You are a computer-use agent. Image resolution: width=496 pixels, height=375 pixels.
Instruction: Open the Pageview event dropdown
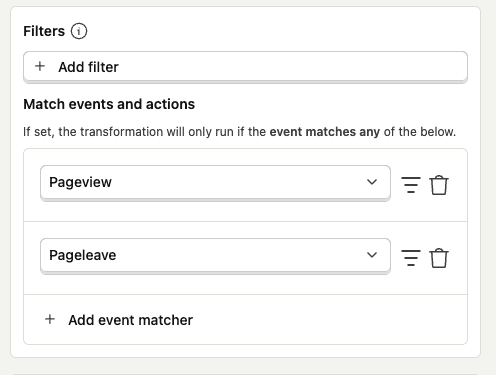tap(215, 182)
